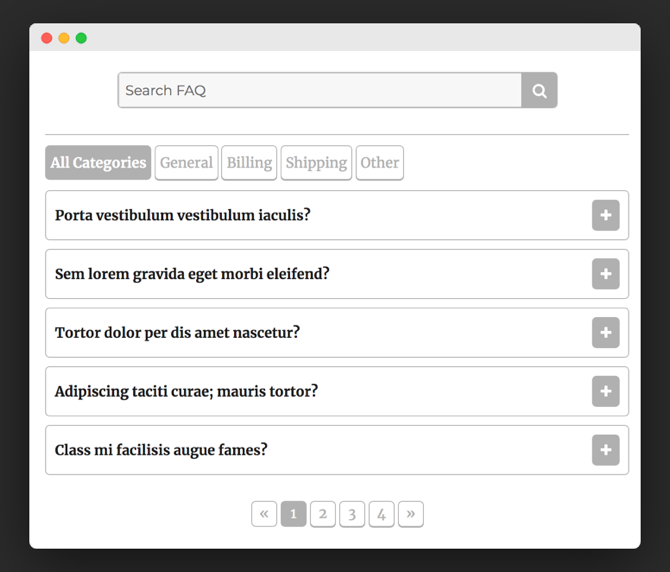Expand 'Sem lorem gravida eget morbi' plus icon

605,274
